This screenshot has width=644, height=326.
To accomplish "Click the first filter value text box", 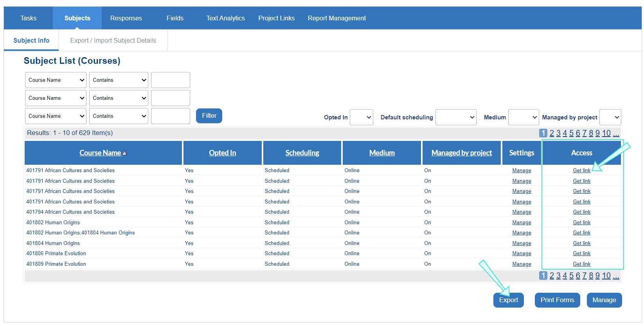I will coord(171,80).
